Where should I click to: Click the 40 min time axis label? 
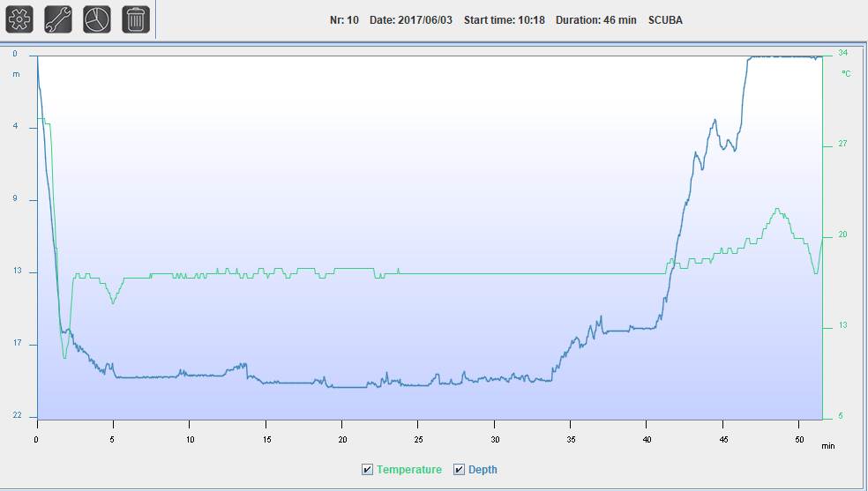pos(647,440)
